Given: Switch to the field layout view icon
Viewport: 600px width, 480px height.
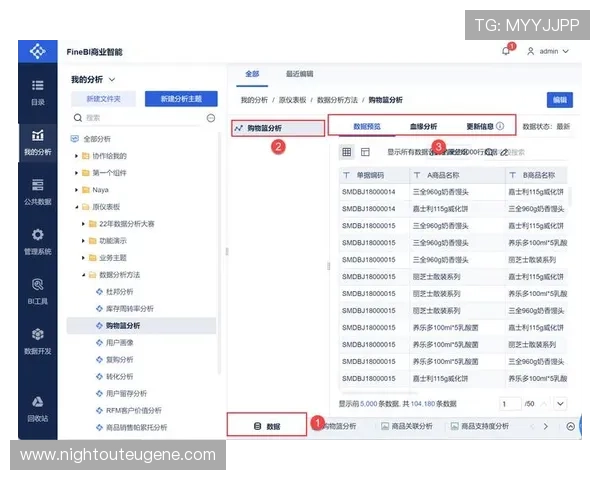Looking at the screenshot, I should (365, 152).
